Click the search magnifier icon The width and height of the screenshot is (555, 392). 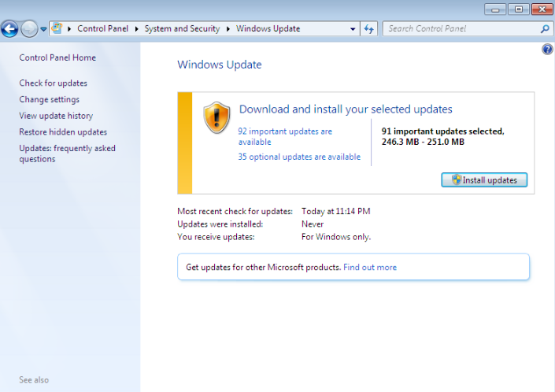coord(545,28)
